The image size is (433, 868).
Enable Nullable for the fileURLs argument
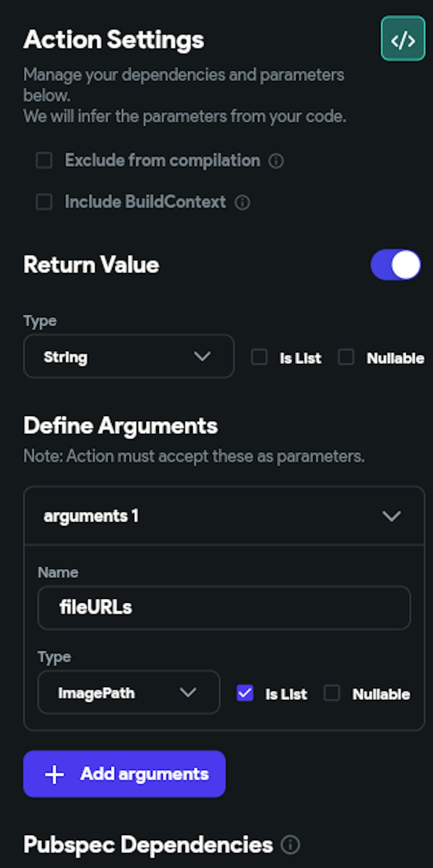point(332,693)
